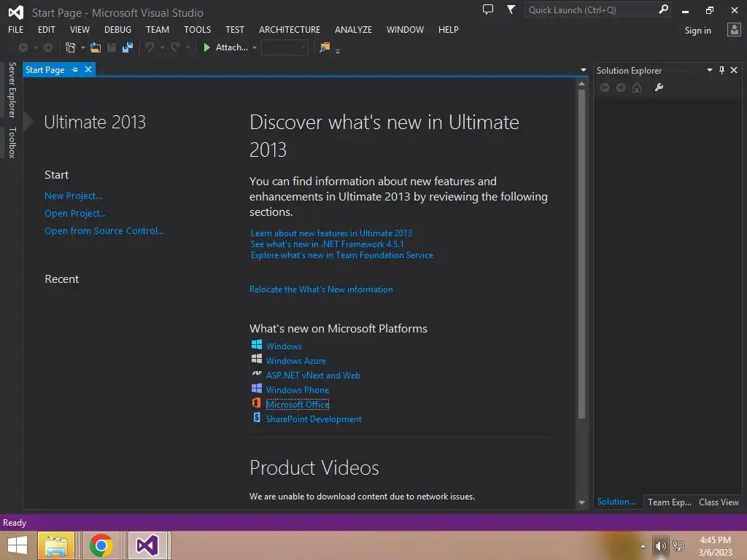The image size is (747, 560).
Task: Expand the open documents list dropdown arrow
Action: click(x=583, y=70)
